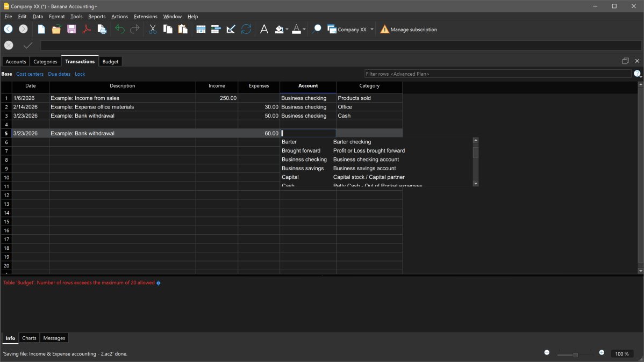
Task: Click the magnifier Find icon
Action: 317,30
